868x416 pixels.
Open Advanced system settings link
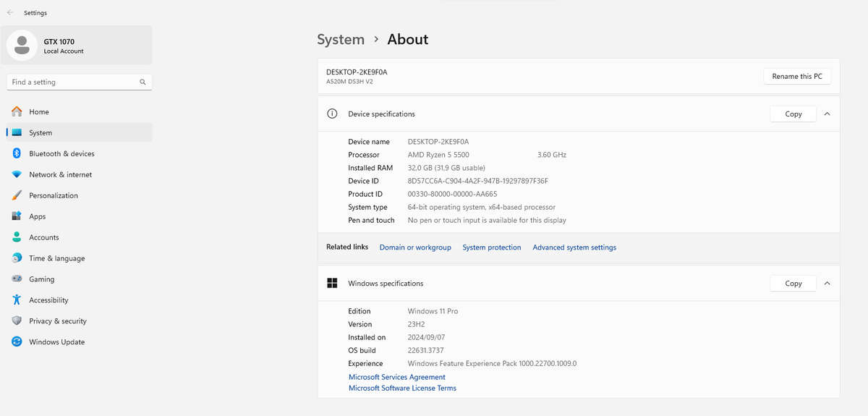pos(574,247)
